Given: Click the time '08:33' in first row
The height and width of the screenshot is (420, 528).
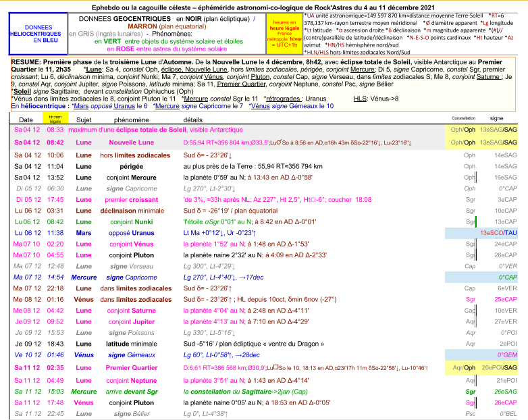Looking at the screenshot, I should (55, 130).
